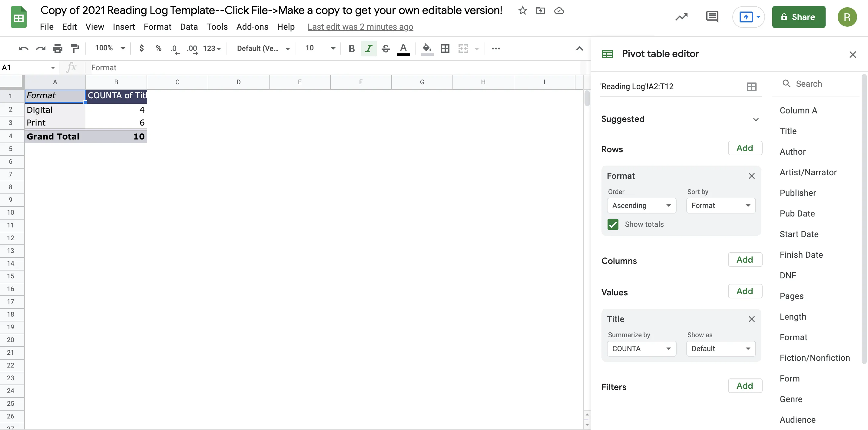This screenshot has height=430, width=868.
Task: Select the Paint format tool
Action: [x=75, y=49]
